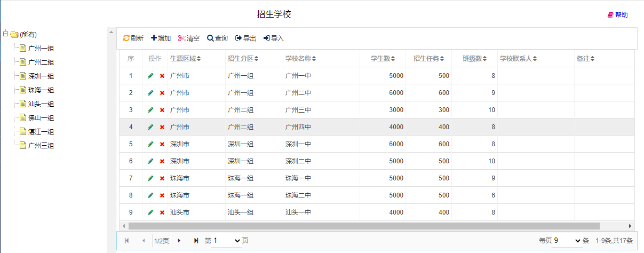Click the 增加 plus icon
The height and width of the screenshot is (253, 644).
(x=154, y=38)
